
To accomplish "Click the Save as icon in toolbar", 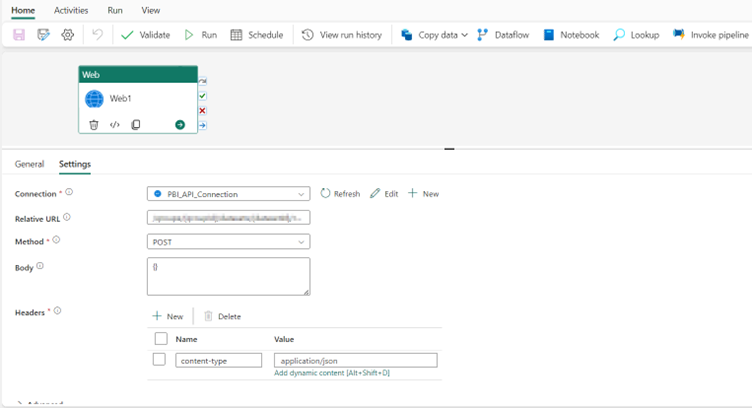I will point(44,35).
